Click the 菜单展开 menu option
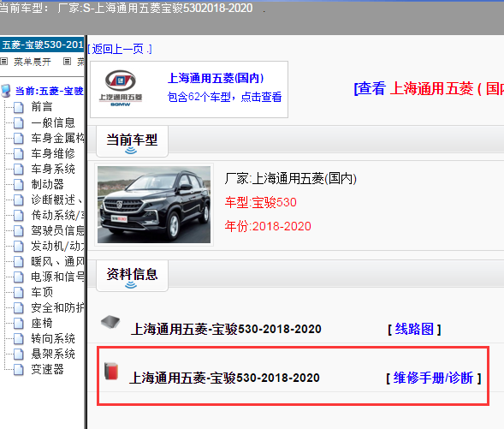The image size is (504, 429). (x=33, y=62)
